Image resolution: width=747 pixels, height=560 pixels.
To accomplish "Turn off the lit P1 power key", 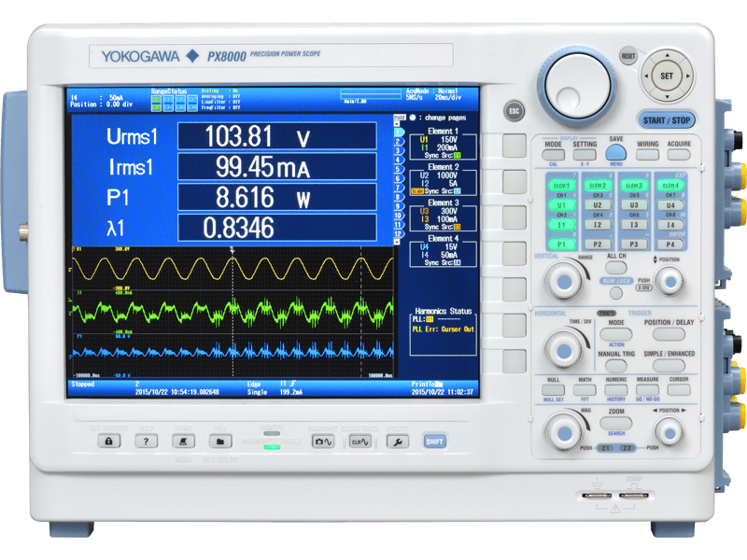I will click(562, 245).
